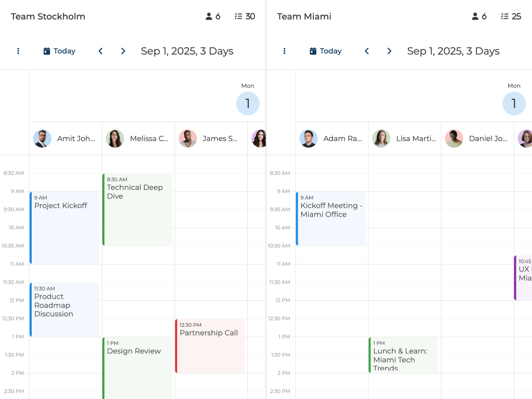Viewport: 532px width, 399px height.
Task: Open the Lunch & Learn Miami event
Action: pyautogui.click(x=404, y=355)
